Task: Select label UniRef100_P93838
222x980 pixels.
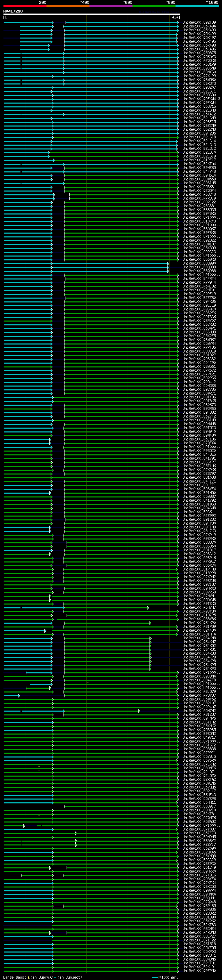Action: coord(199,749)
